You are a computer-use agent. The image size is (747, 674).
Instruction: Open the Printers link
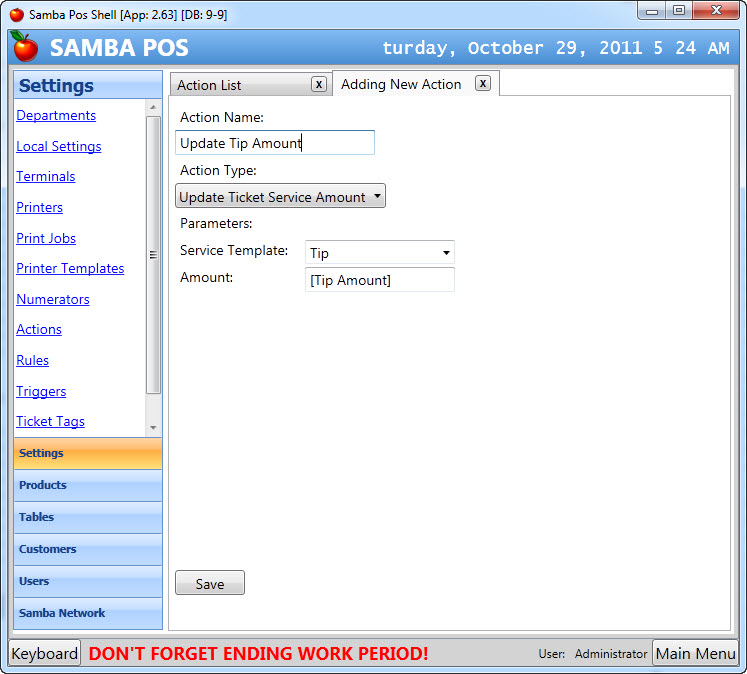pos(40,207)
